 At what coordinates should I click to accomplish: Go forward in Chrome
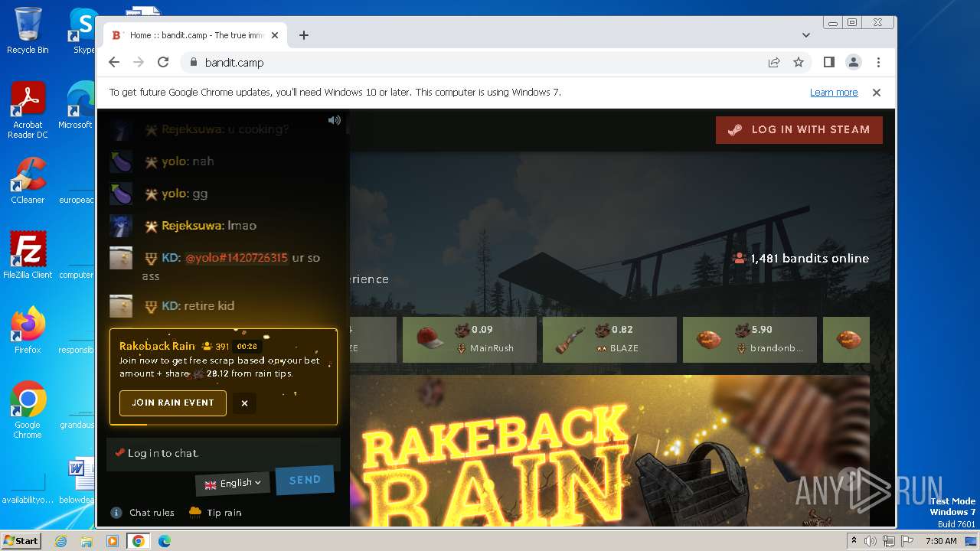point(139,63)
